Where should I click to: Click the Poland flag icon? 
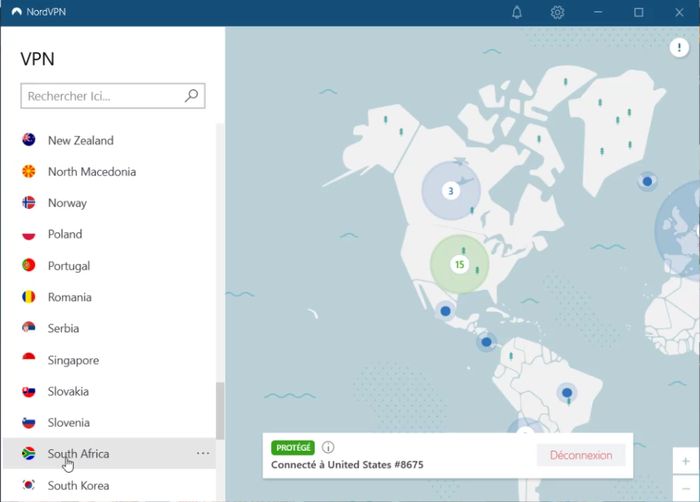(x=29, y=234)
